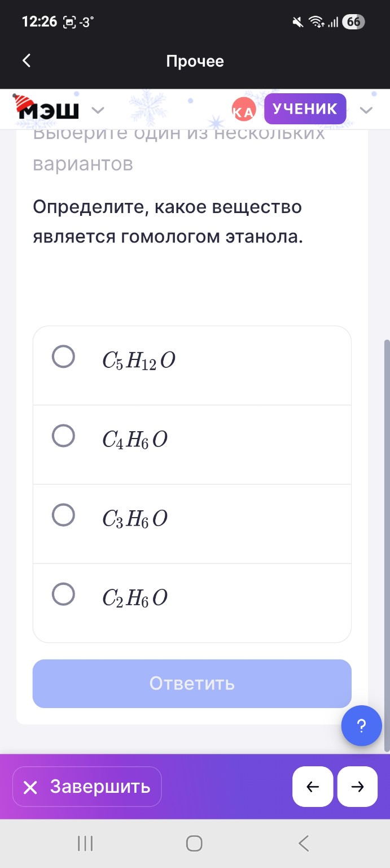The height and width of the screenshot is (868, 390).
Task: Tap the back arrow beside Прочее
Action: pyautogui.click(x=27, y=60)
